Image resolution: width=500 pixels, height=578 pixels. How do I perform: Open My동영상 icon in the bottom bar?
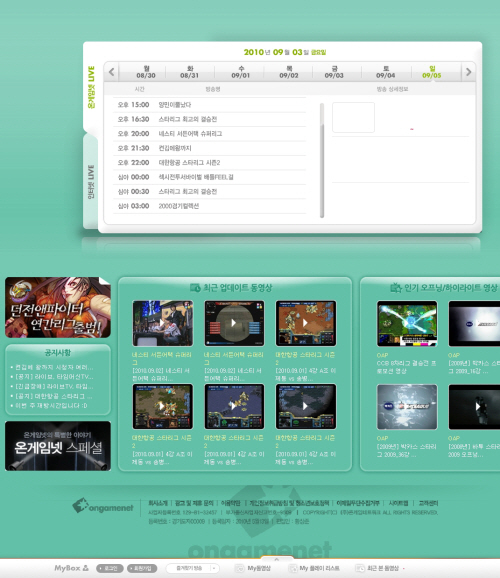pos(240,568)
